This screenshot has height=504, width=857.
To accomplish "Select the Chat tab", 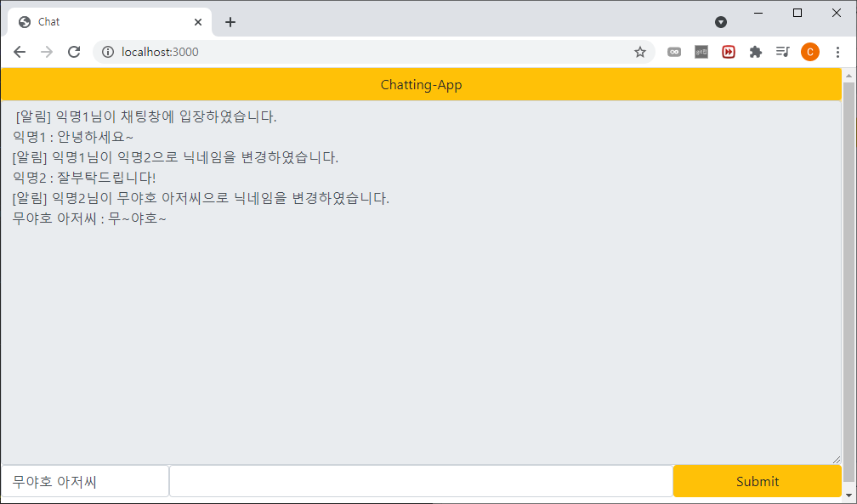I will pos(110,22).
